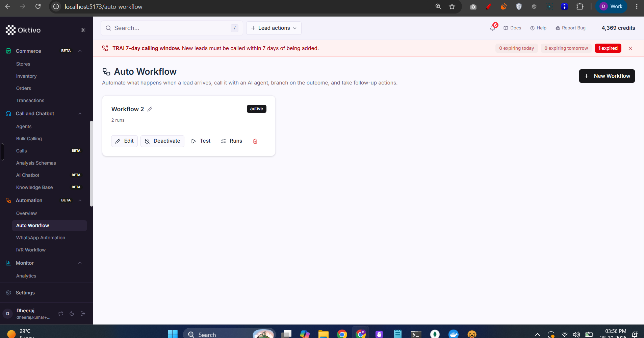Viewport: 644px width, 338px height.
Task: Toggle dark mode moon icon
Action: tap(72, 314)
